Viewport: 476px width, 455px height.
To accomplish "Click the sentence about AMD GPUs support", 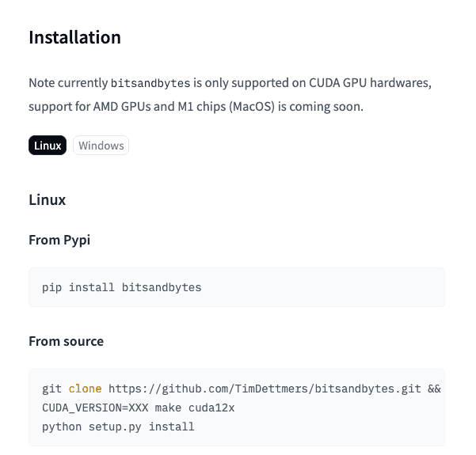I will (196, 107).
